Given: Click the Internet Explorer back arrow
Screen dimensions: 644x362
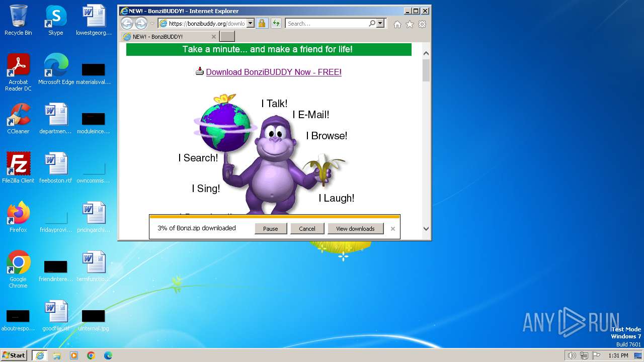Looking at the screenshot, I should [127, 23].
